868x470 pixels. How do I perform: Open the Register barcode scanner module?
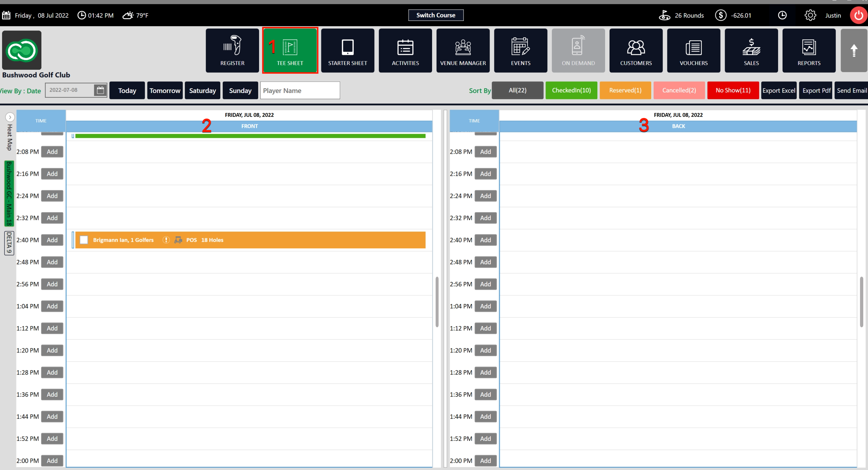pos(232,51)
